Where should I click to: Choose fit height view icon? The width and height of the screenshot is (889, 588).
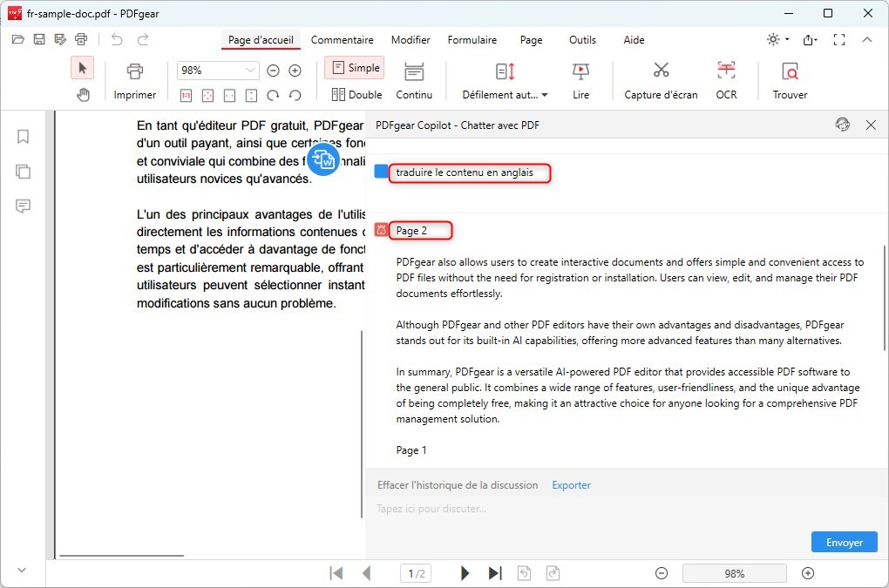(x=251, y=96)
